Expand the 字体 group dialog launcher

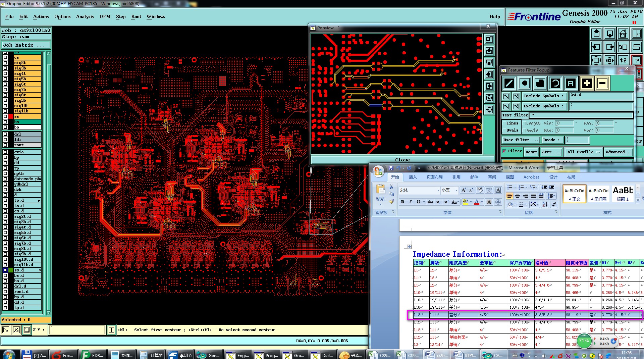coord(500,212)
